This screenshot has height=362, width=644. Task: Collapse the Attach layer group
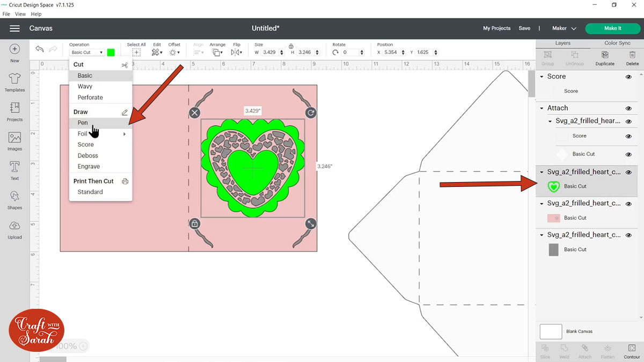(541, 108)
